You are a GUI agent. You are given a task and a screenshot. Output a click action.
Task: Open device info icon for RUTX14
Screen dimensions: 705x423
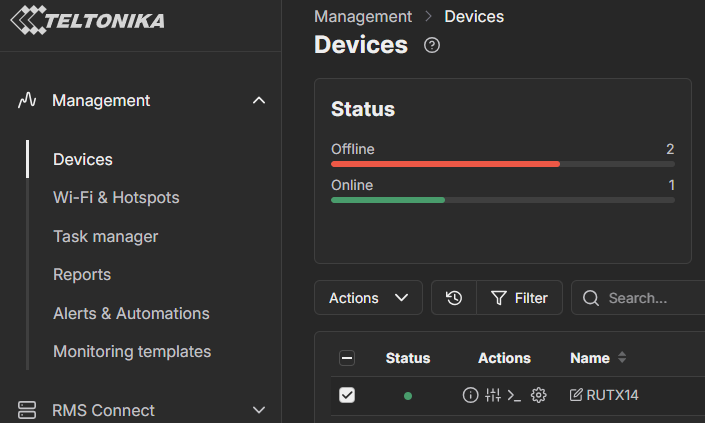pyautogui.click(x=470, y=395)
